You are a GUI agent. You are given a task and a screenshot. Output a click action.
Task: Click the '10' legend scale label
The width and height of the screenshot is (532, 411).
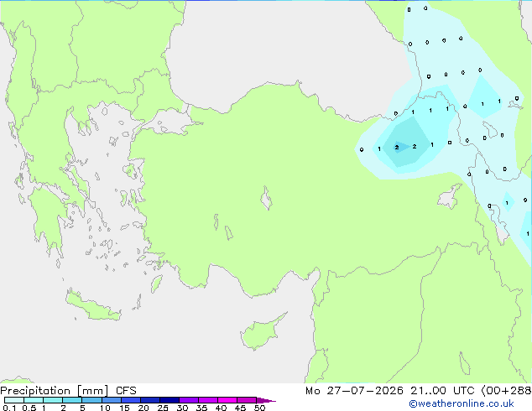coord(105,408)
